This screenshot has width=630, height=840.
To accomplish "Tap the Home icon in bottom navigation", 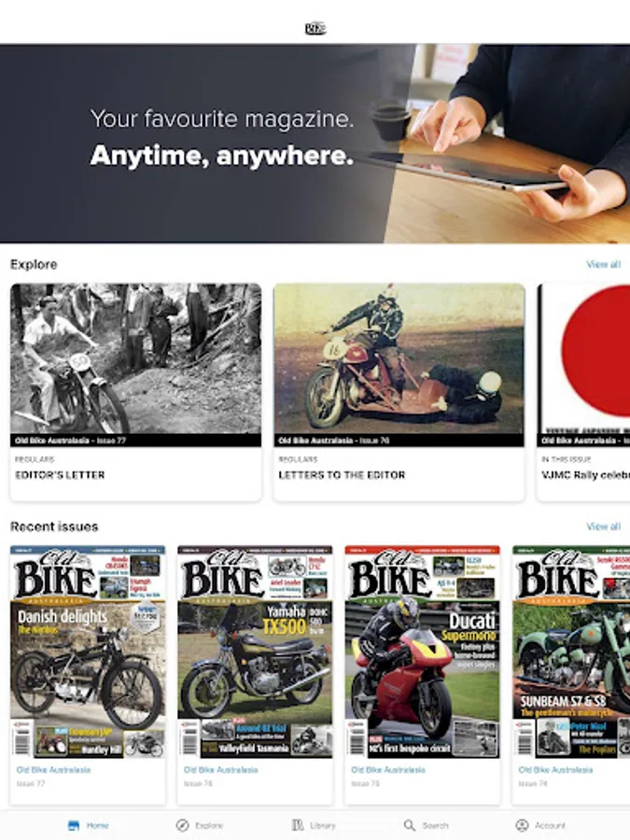I will tap(74, 825).
